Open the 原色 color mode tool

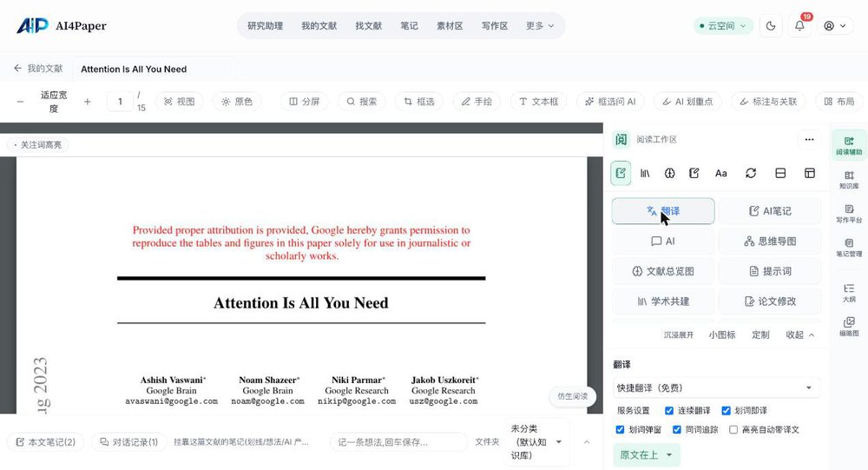pos(237,102)
